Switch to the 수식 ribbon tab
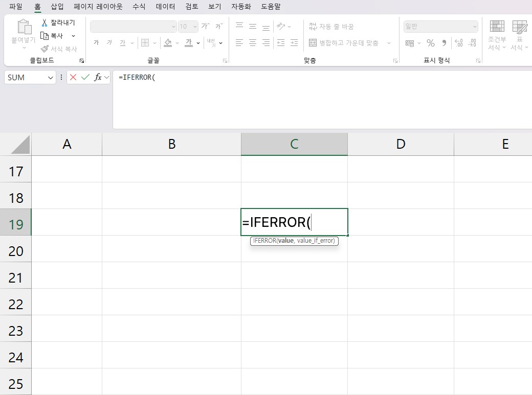 (x=139, y=7)
